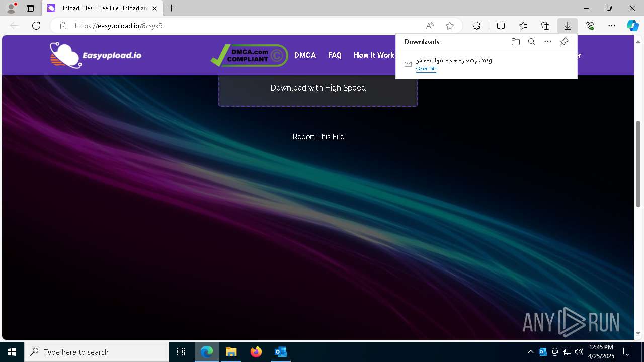Screen dimensions: 644x362
Task: Pin the Downloads panel
Action: pyautogui.click(x=564, y=42)
